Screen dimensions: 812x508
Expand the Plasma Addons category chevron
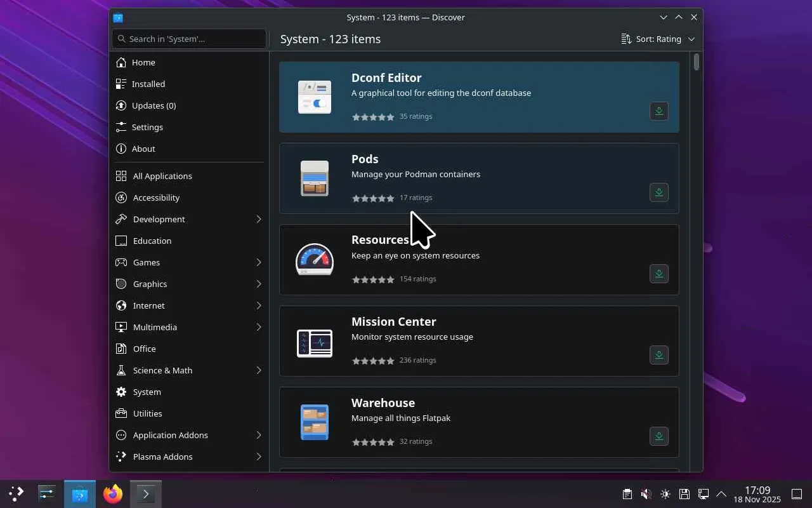(259, 457)
